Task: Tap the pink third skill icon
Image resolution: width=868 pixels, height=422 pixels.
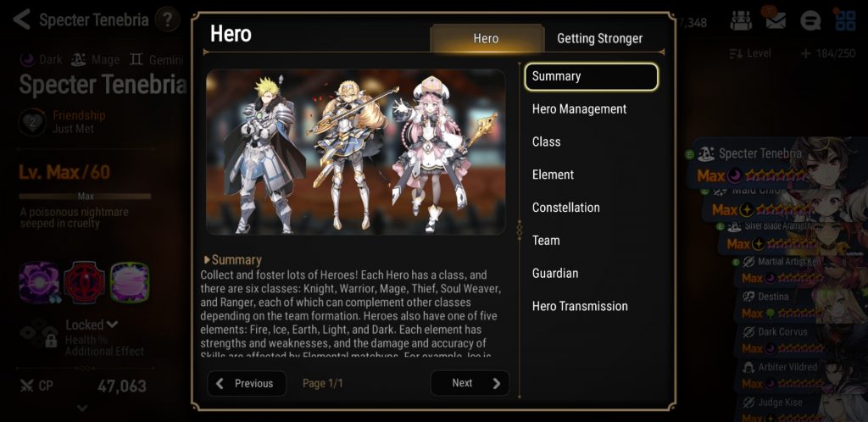Action: coord(130,282)
